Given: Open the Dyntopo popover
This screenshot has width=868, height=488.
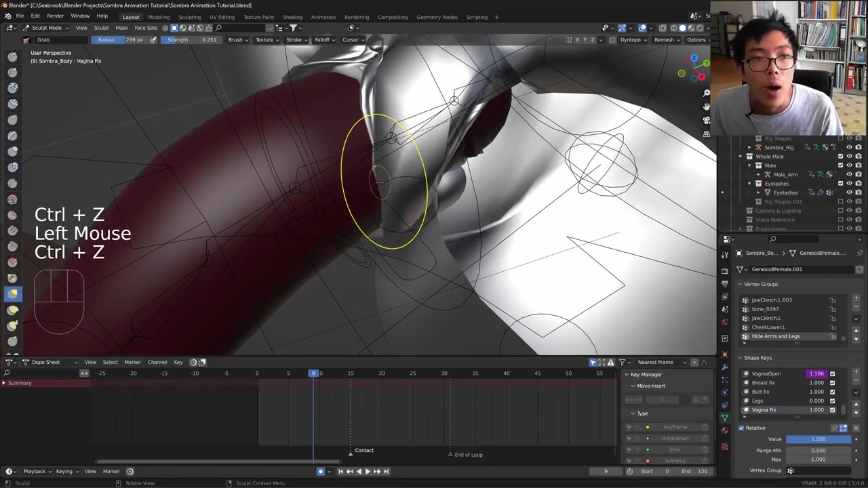Looking at the screenshot, I should tap(630, 40).
